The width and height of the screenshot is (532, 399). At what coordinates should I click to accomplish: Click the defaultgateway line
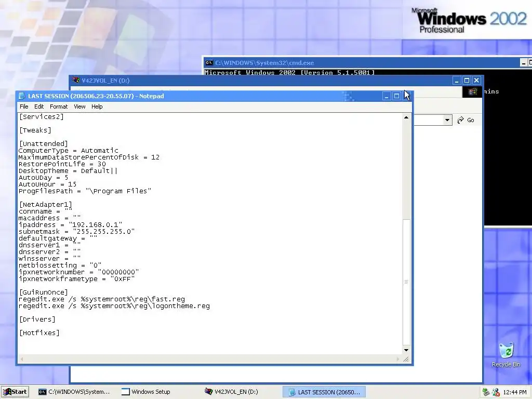[x=58, y=238]
